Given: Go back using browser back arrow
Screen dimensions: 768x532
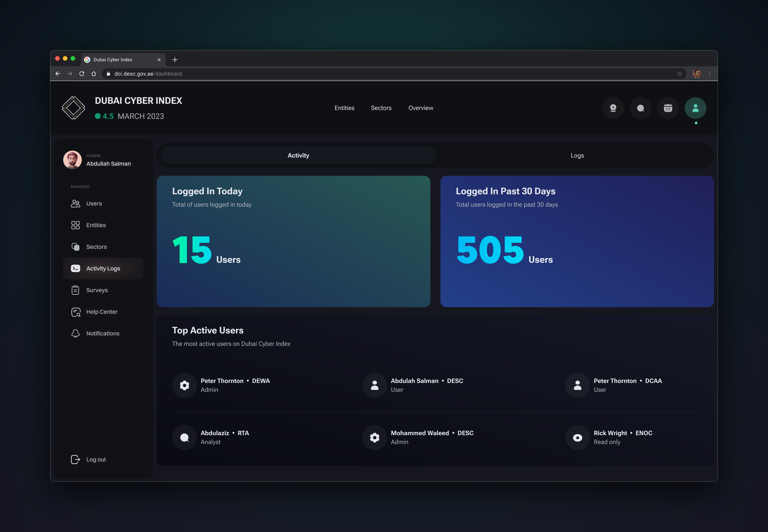Looking at the screenshot, I should 58,74.
